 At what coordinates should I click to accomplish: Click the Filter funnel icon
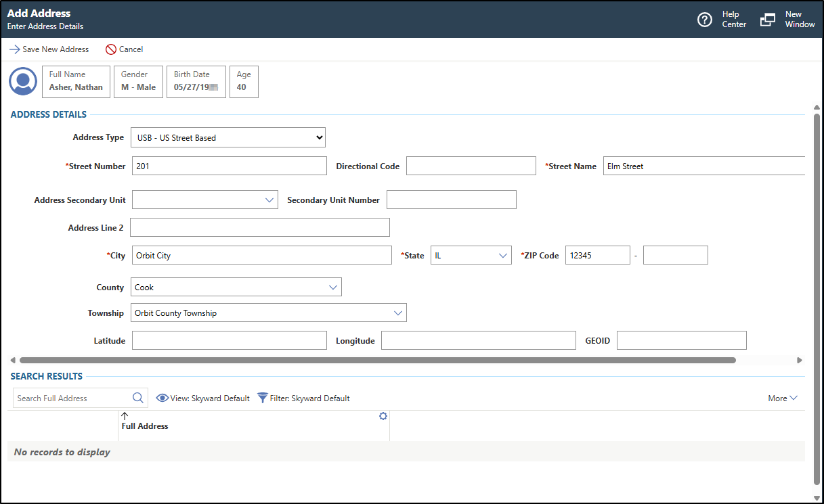pyautogui.click(x=263, y=398)
